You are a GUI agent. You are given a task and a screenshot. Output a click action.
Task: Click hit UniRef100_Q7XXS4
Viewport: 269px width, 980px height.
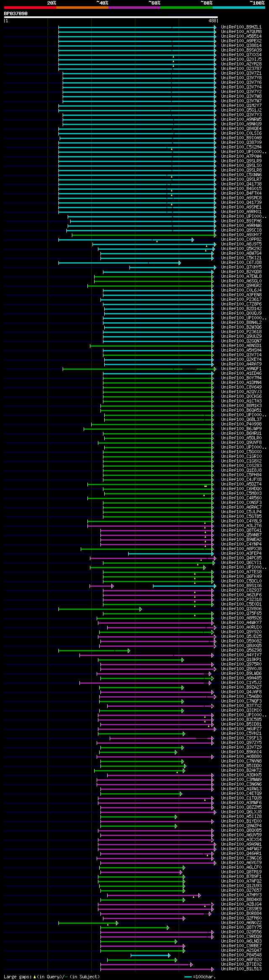(x=241, y=55)
